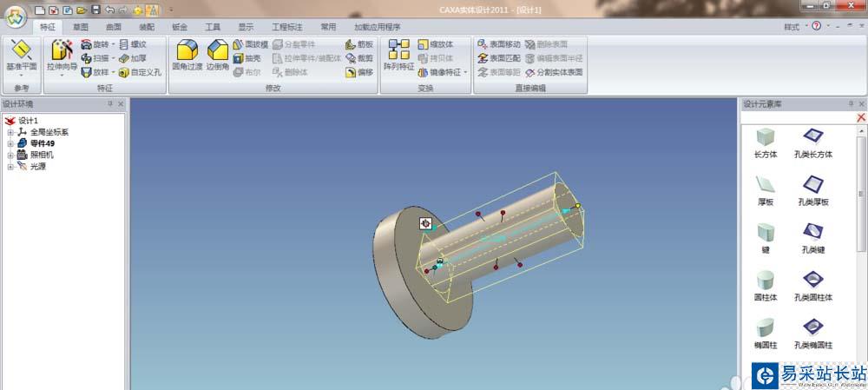Open the 旋转 dropdown arrow
This screenshot has width=868, height=390.
tap(113, 44)
